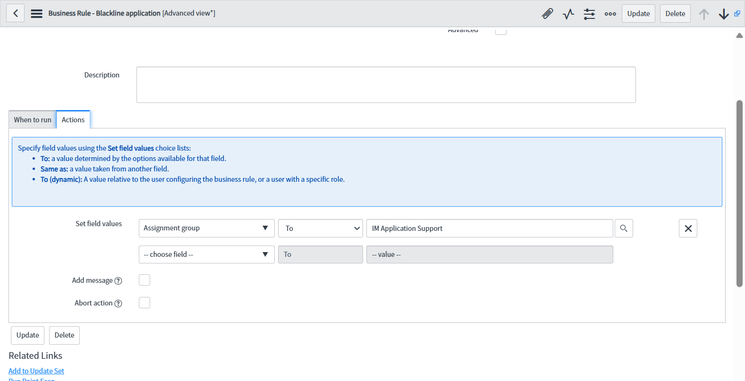Open the Assignment group field dropdown
Viewport: 745px width, 381px height.
[x=207, y=228]
